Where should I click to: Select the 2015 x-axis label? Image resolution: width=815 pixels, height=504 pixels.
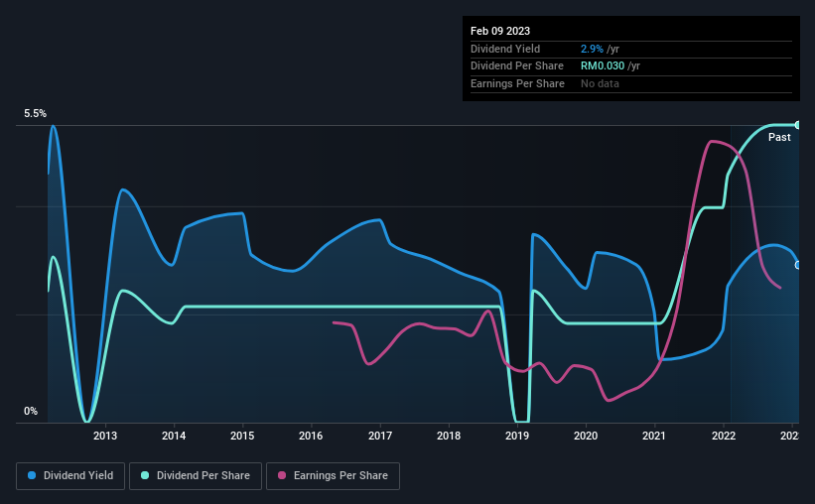coord(242,436)
